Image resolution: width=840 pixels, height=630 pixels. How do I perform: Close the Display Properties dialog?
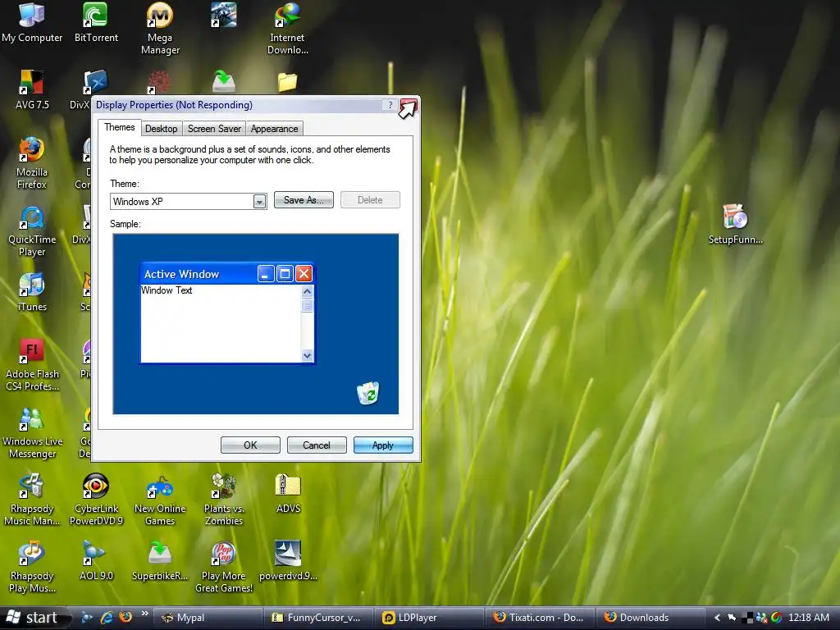pyautogui.click(x=409, y=105)
